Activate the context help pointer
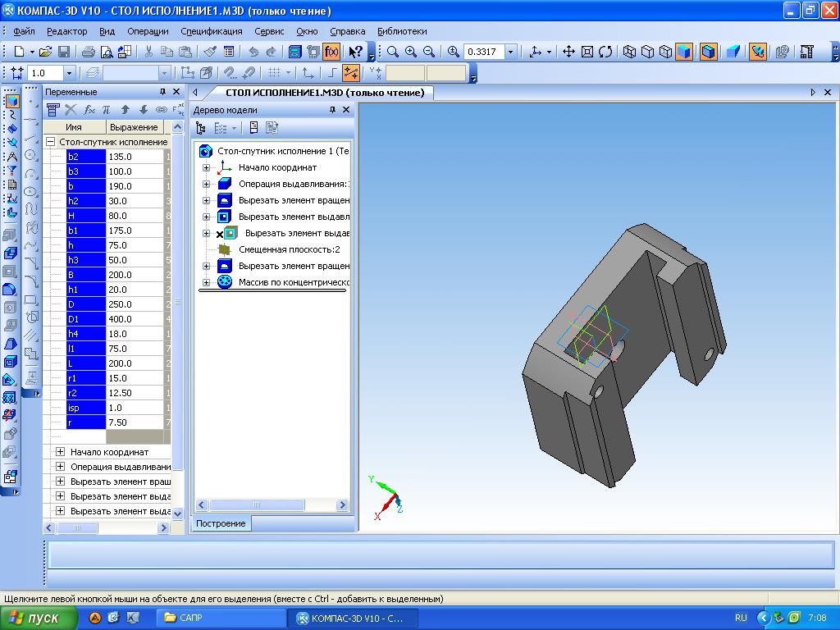The height and width of the screenshot is (630, 840). tap(355, 52)
